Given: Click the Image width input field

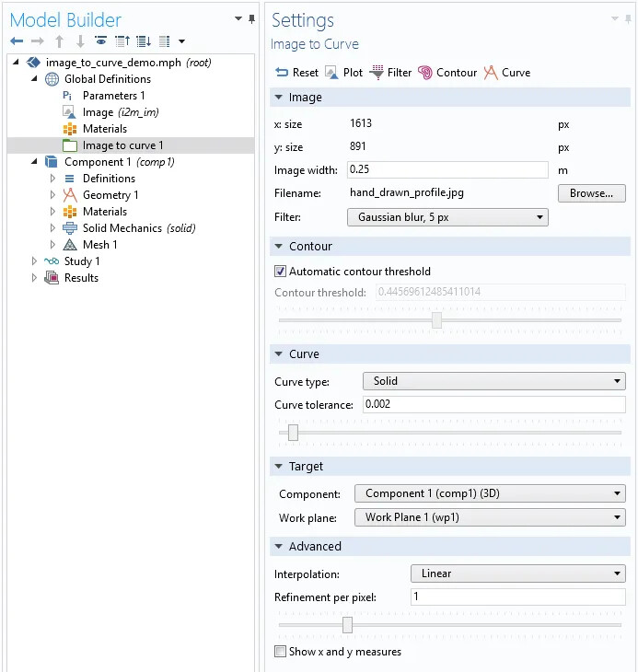Looking at the screenshot, I should coord(447,170).
